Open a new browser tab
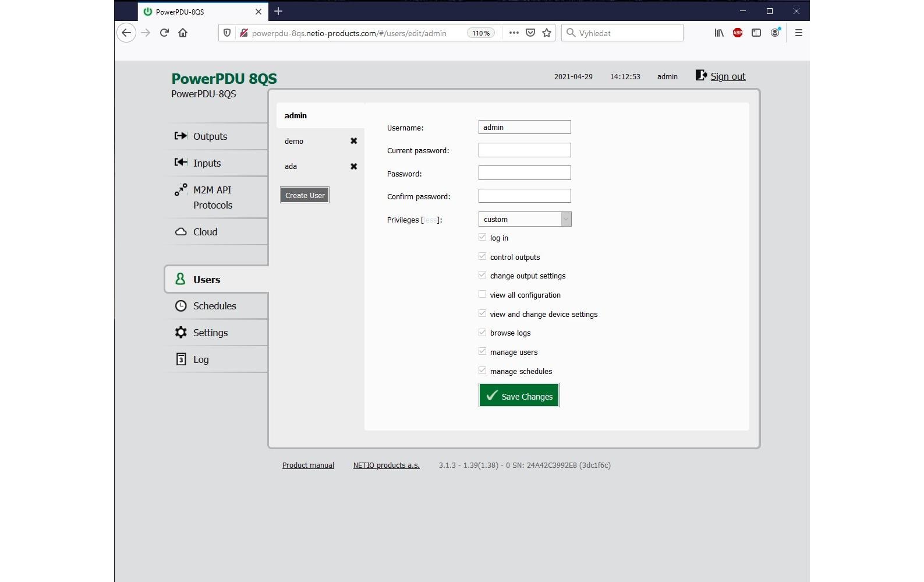This screenshot has width=924, height=582. click(x=278, y=11)
